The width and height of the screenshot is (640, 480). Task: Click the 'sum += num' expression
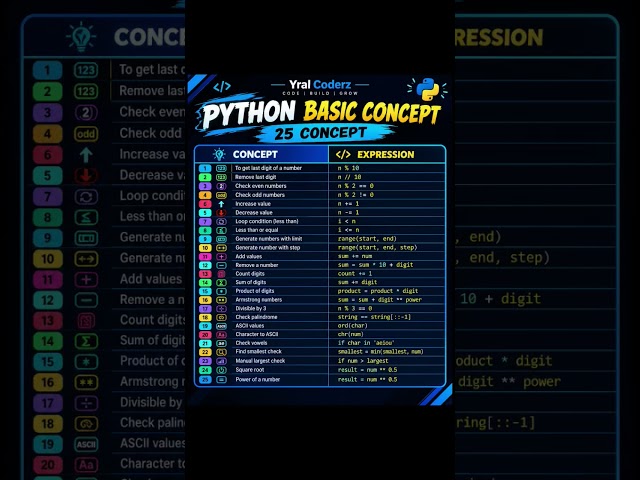[x=355, y=256]
